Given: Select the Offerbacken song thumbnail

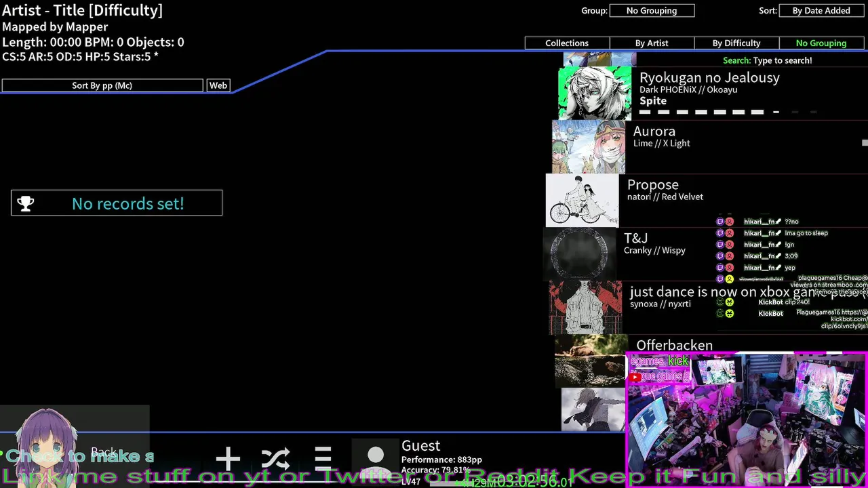Looking at the screenshot, I should [x=591, y=361].
